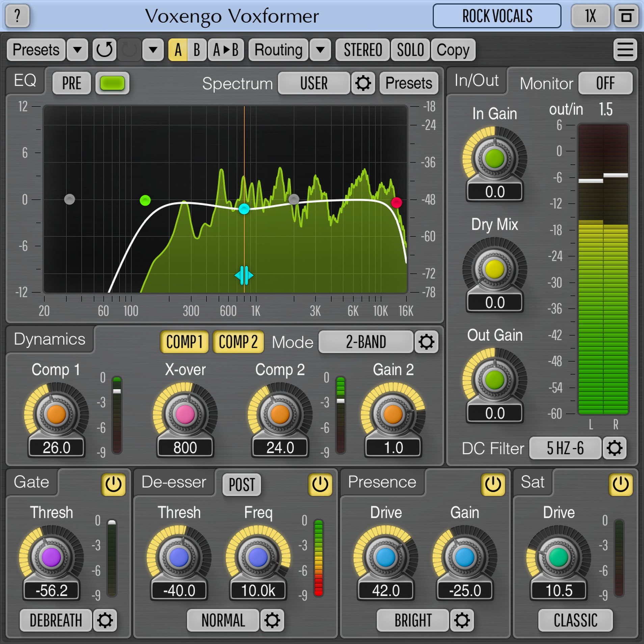
Task: Click the In Gain knob
Action: click(494, 158)
